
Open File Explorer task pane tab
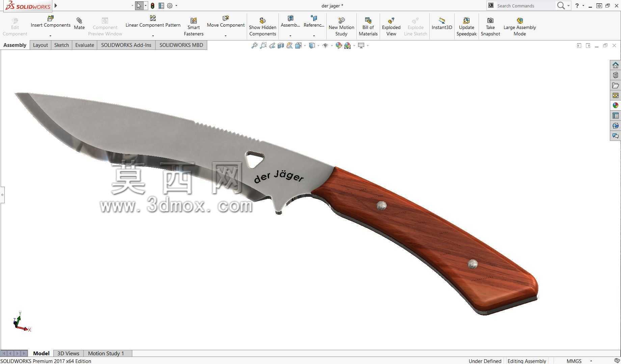[x=616, y=85]
